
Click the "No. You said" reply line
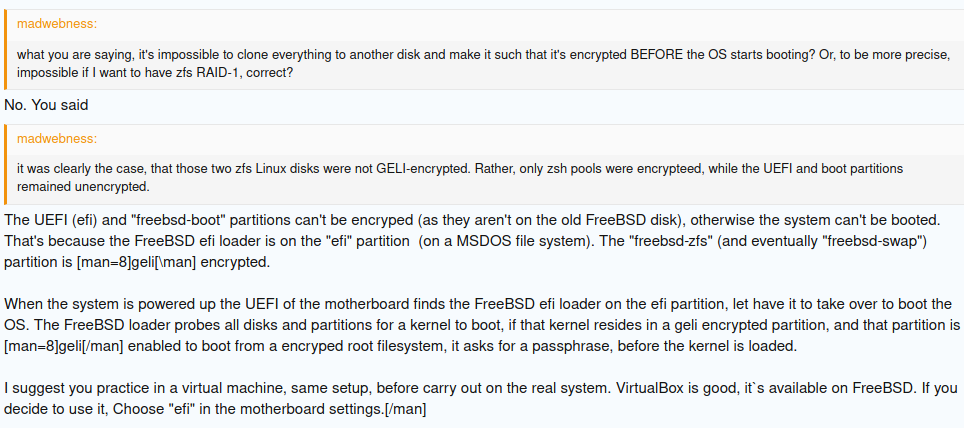point(47,104)
